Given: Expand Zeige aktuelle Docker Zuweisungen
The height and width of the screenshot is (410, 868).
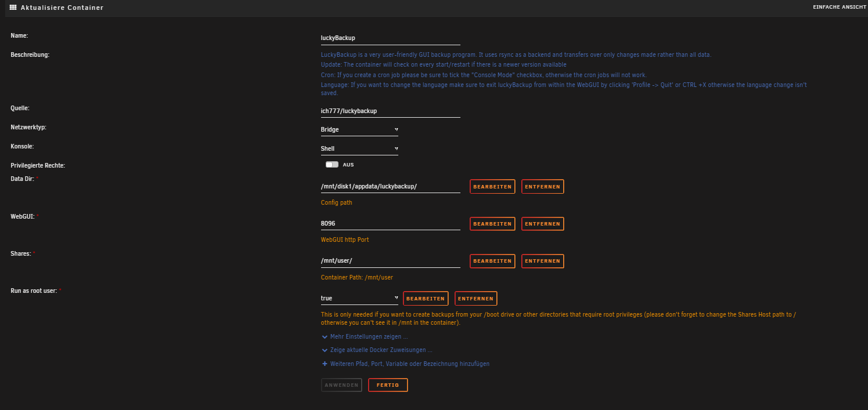Looking at the screenshot, I should coord(377,350).
